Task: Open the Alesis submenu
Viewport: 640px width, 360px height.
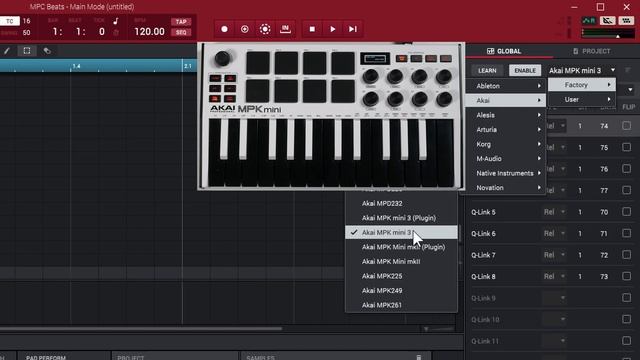Action: click(x=506, y=115)
